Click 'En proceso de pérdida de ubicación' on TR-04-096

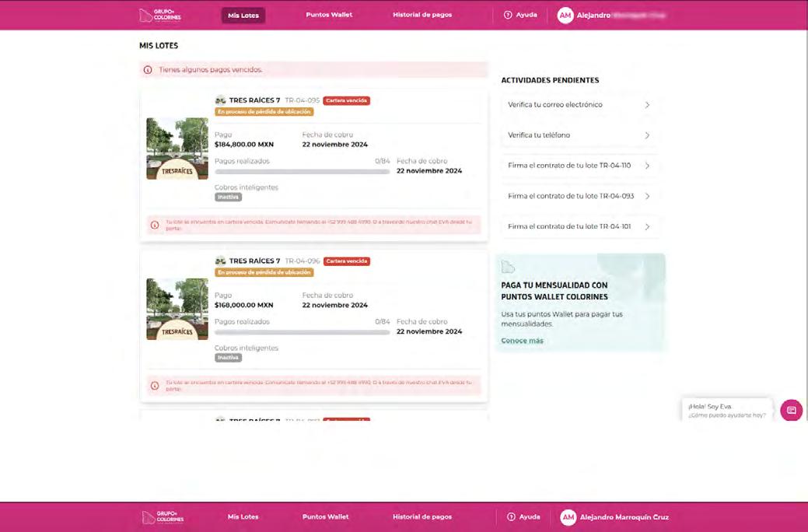264,272
